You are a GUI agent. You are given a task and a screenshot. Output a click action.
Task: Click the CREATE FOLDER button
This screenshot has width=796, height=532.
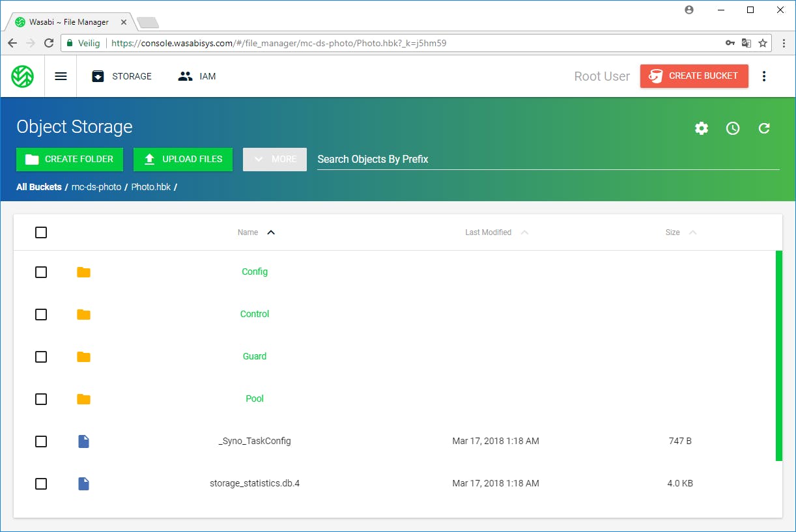tap(70, 159)
